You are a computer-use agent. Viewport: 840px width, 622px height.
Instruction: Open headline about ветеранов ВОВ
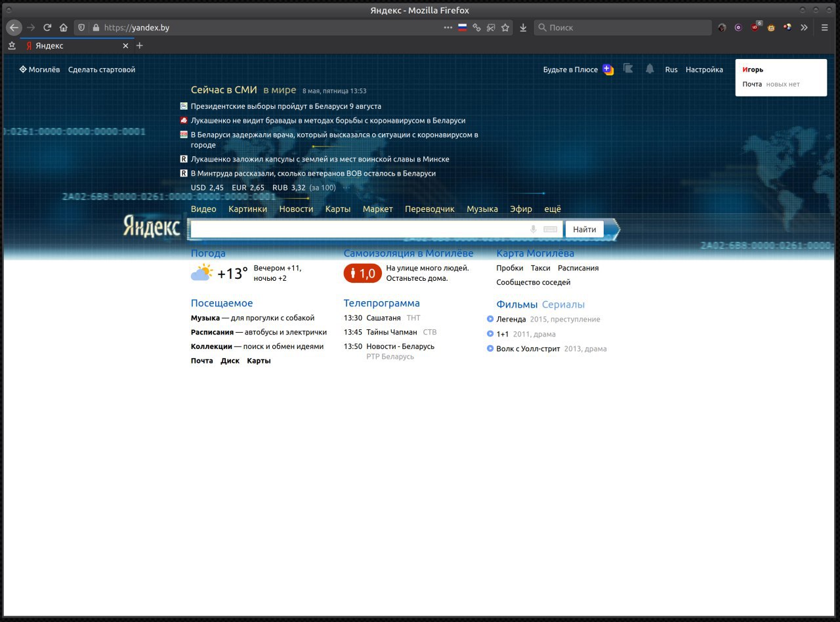click(x=313, y=174)
